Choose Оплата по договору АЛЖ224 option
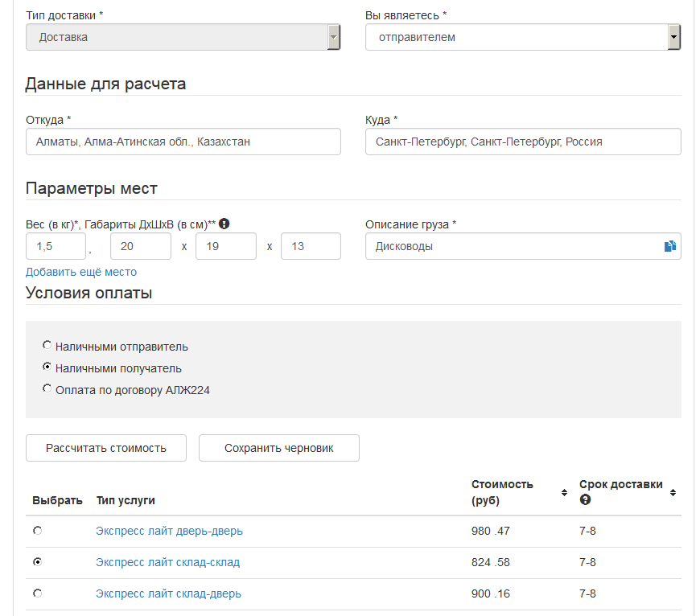This screenshot has height=616, width=700. point(47,389)
